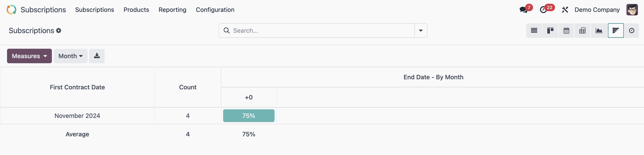Toggle the search options dropdown arrow
The height and width of the screenshot is (155, 644).
tap(421, 30)
